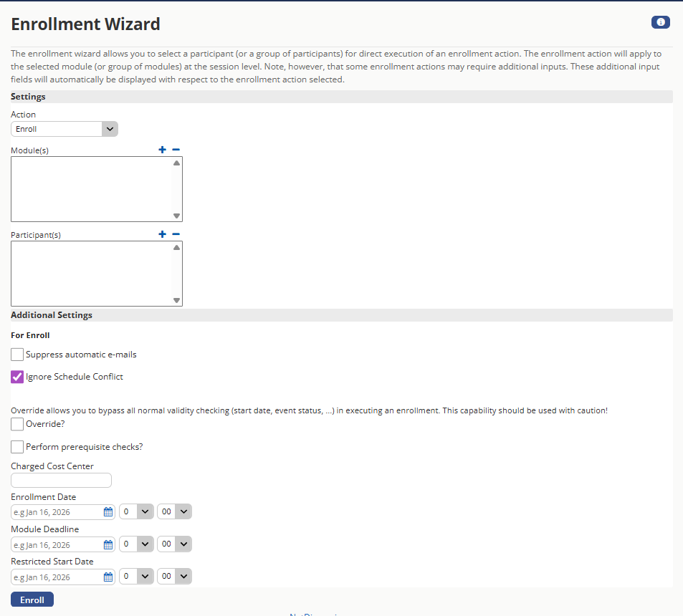Open the Module Deadline calendar picker
Viewport: 683px width, 616px height.
108,544
